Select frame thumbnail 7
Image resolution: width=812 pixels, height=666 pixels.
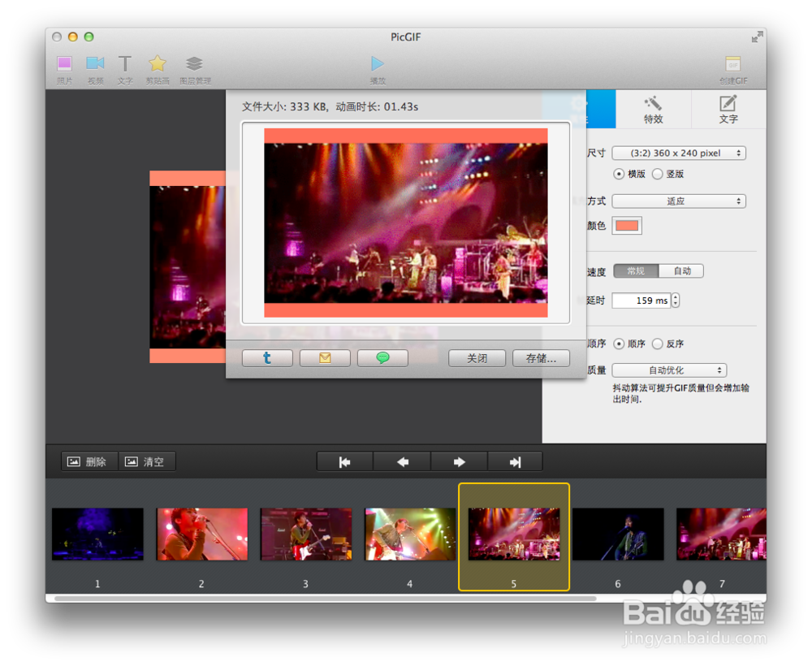click(x=721, y=534)
